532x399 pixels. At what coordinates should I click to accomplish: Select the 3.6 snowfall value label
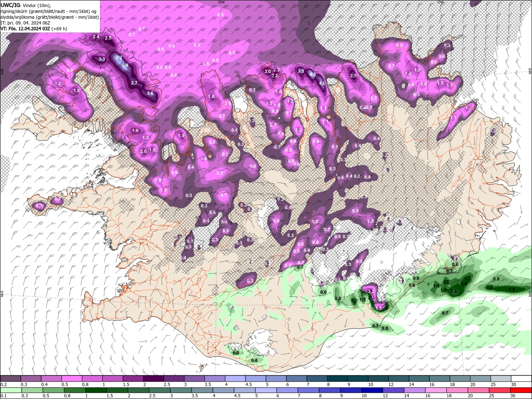point(150,94)
